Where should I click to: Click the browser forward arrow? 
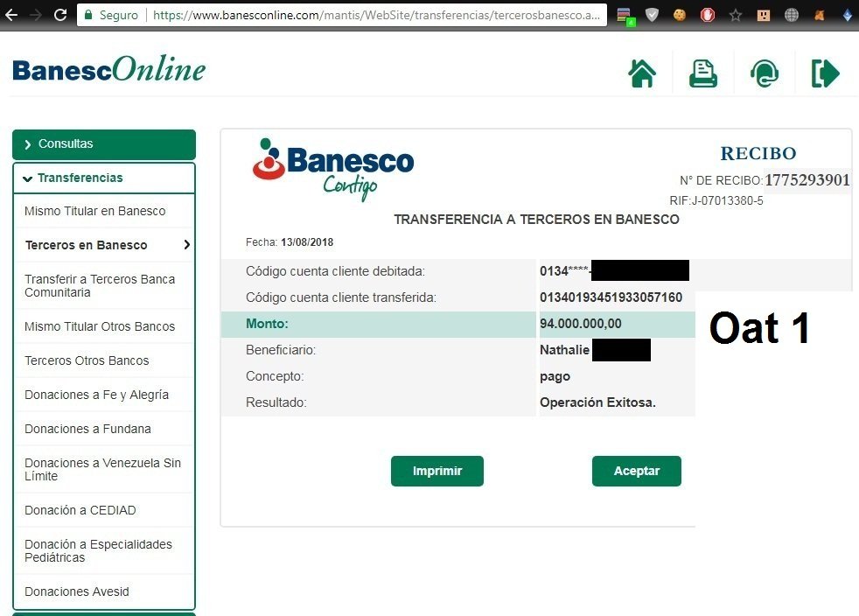(x=35, y=15)
